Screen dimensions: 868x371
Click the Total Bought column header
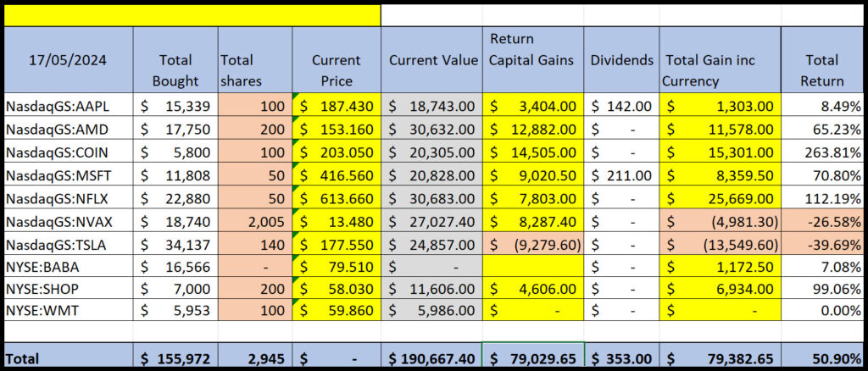175,59
